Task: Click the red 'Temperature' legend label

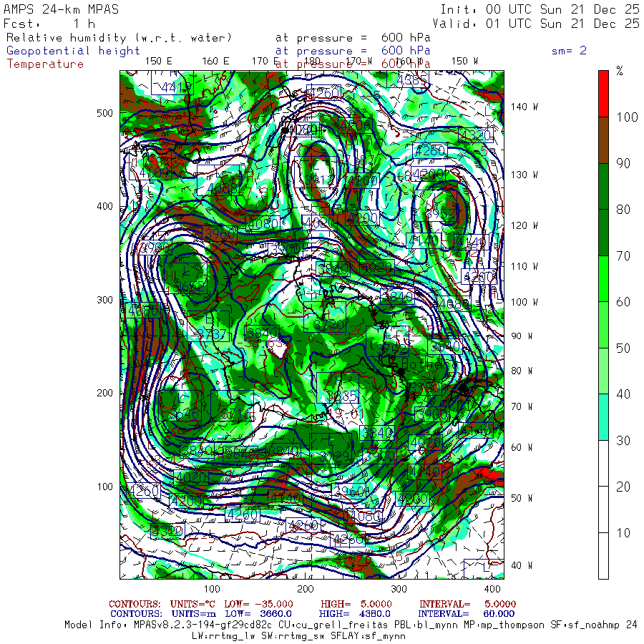Action: (45, 64)
